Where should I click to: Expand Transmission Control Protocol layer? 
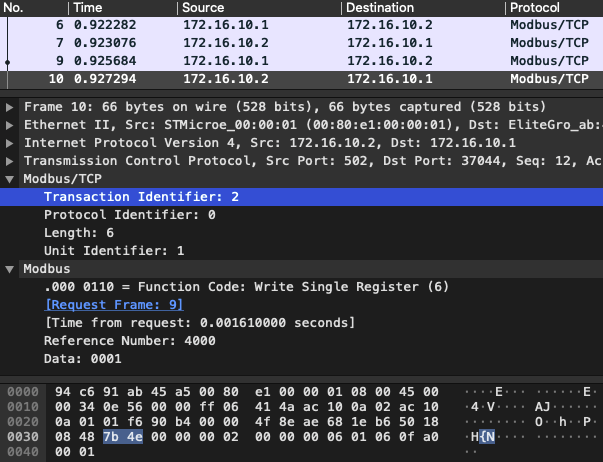tap(10, 161)
